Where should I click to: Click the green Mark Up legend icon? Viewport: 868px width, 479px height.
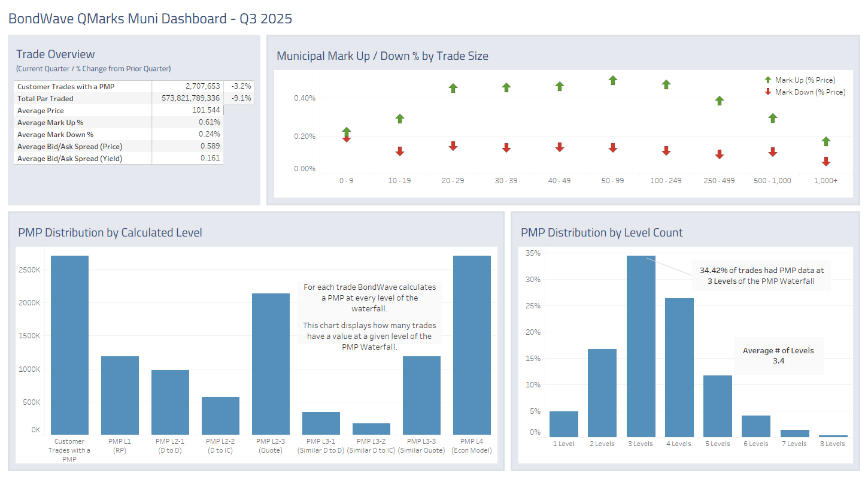[x=768, y=80]
